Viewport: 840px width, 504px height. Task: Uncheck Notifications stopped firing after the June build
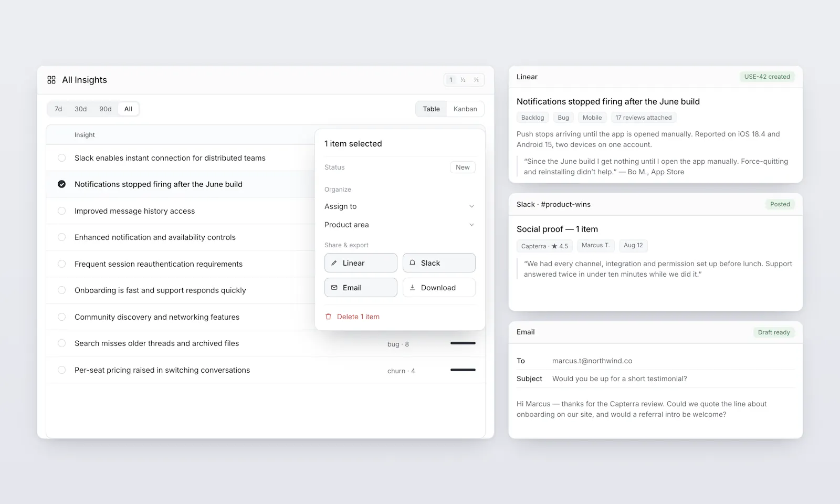point(61,184)
